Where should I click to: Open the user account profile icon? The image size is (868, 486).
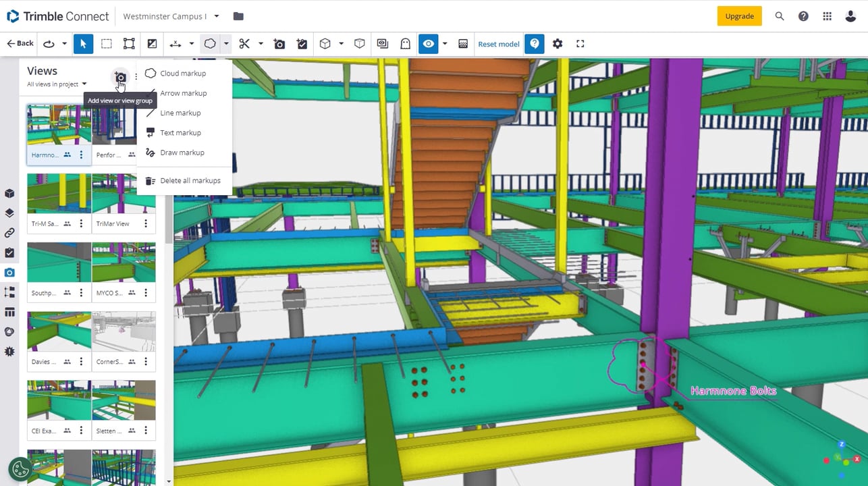(850, 16)
